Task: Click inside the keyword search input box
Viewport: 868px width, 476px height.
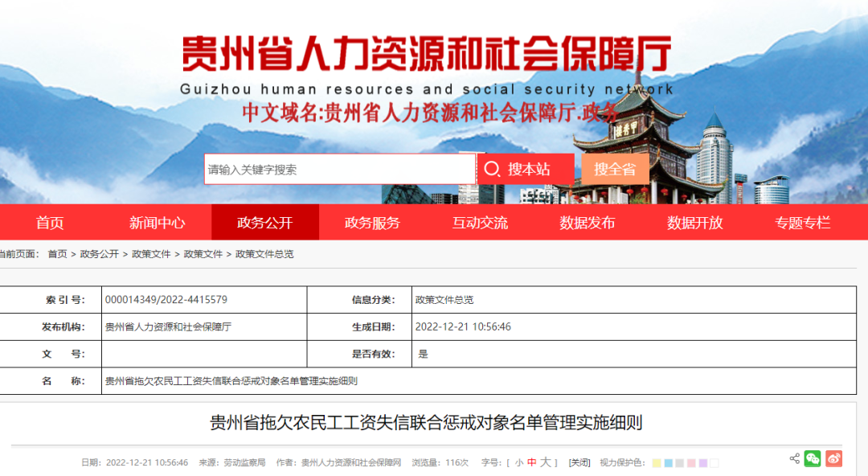Action: point(338,169)
